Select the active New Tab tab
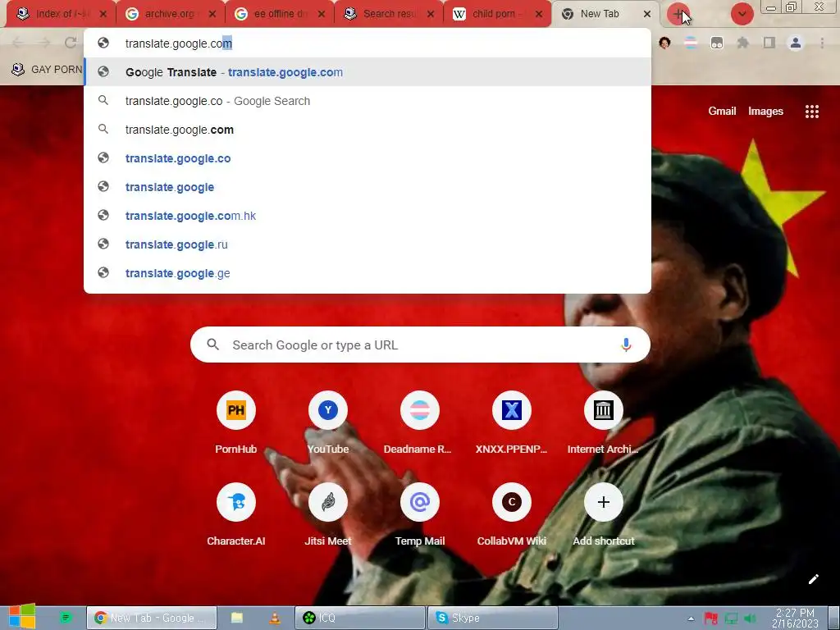Viewport: 840px width, 630px height. point(606,14)
